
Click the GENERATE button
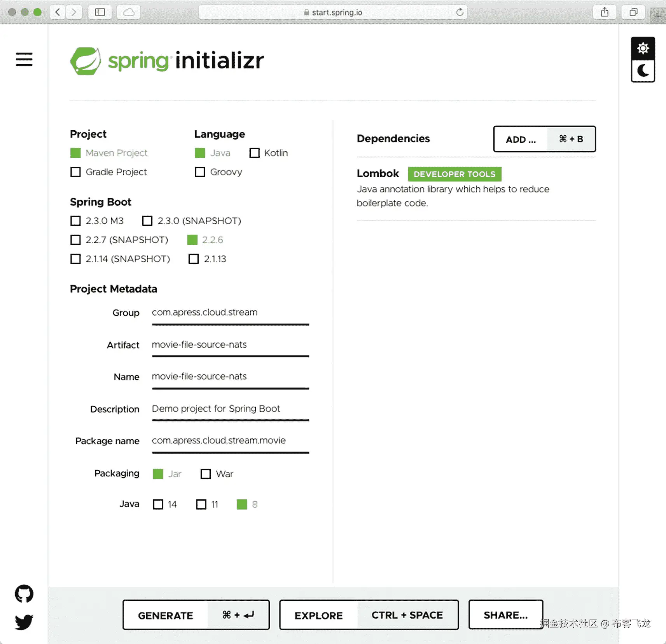tap(196, 615)
